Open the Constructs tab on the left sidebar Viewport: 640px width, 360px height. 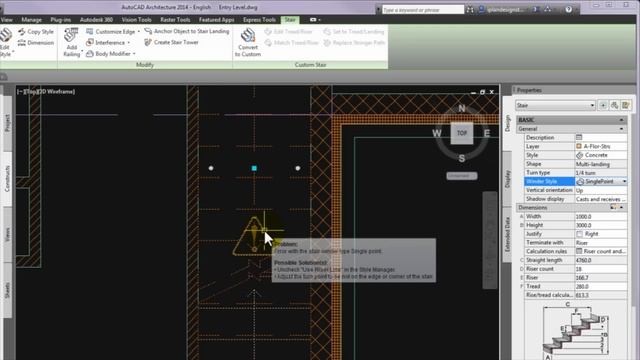(7, 179)
